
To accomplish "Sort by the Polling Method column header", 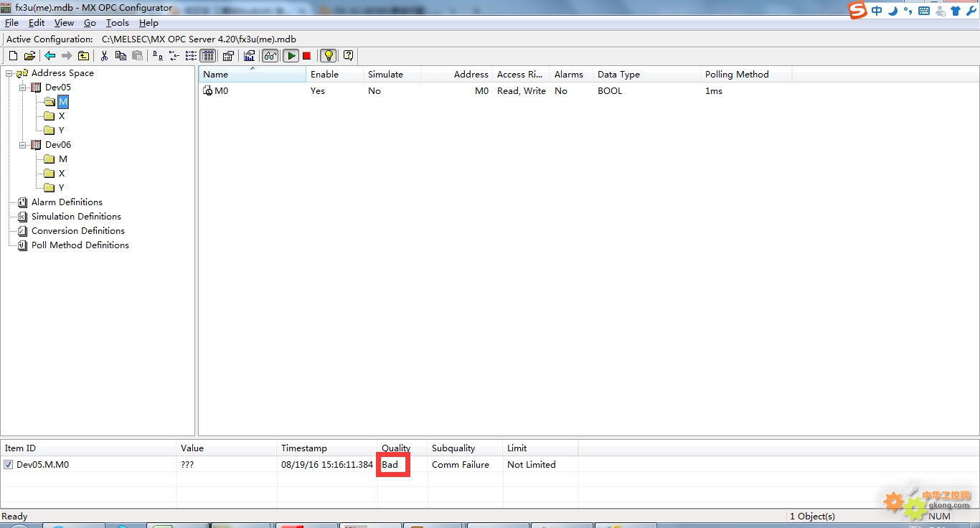I will click(746, 75).
